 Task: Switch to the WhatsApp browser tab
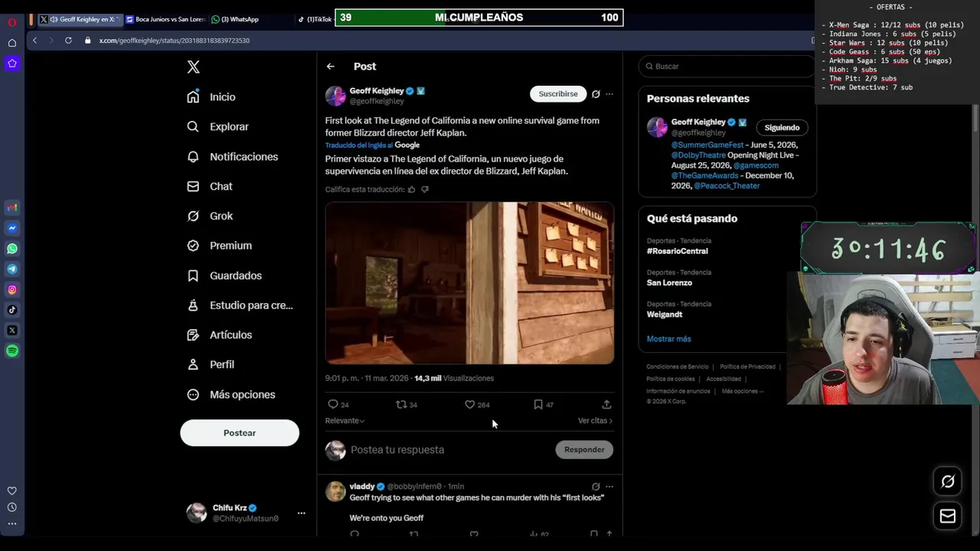click(x=236, y=19)
